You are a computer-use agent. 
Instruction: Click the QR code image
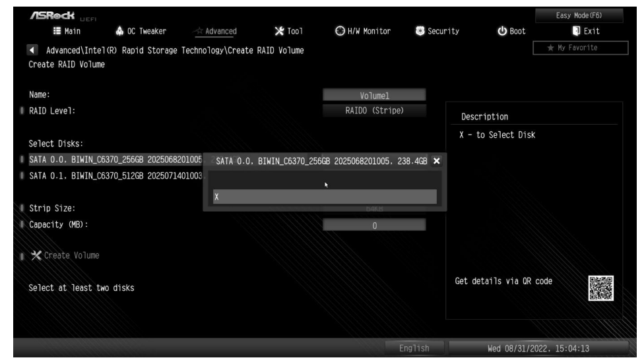pyautogui.click(x=600, y=288)
